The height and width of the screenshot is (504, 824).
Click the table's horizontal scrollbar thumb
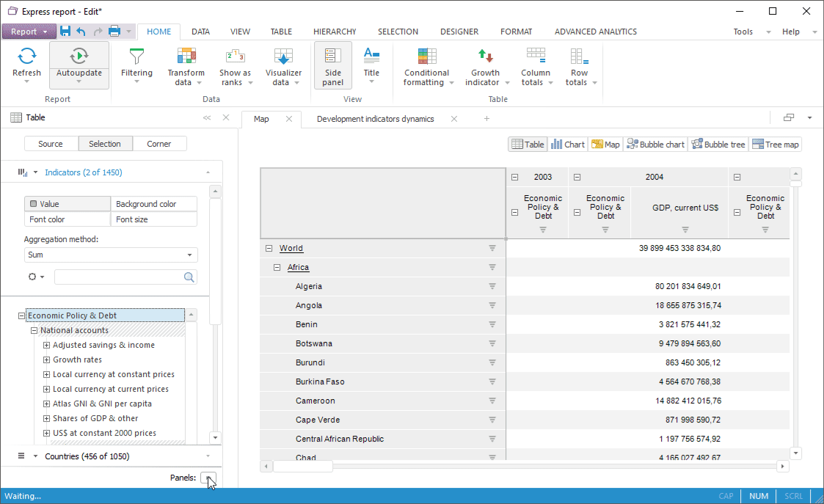click(302, 466)
